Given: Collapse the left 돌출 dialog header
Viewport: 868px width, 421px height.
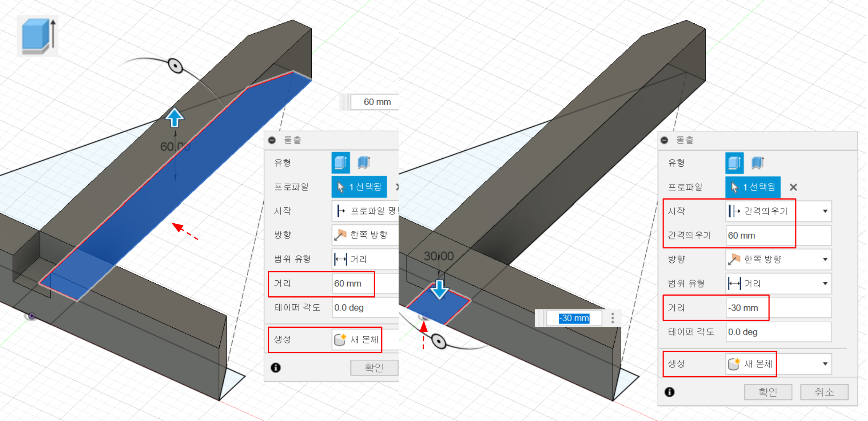Looking at the screenshot, I should (x=272, y=140).
